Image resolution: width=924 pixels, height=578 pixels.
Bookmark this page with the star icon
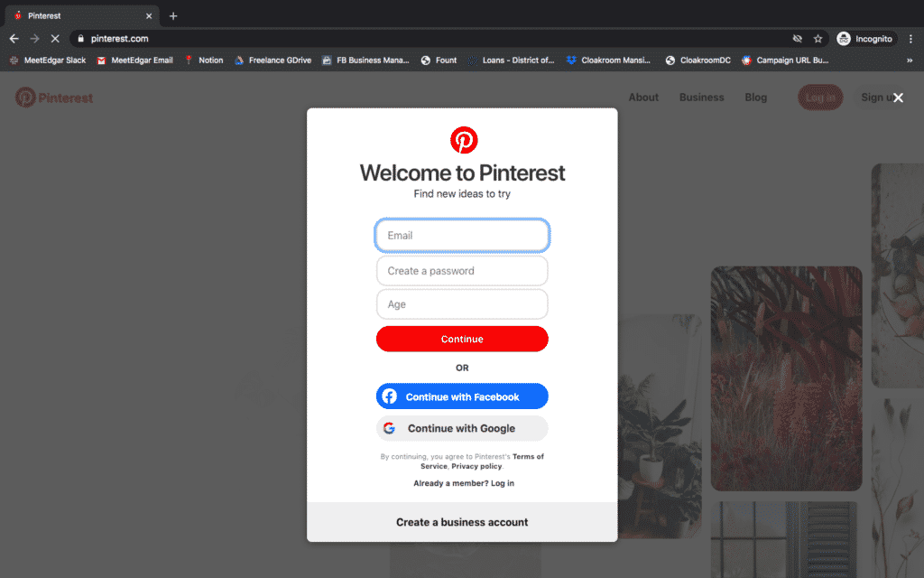[x=818, y=38]
